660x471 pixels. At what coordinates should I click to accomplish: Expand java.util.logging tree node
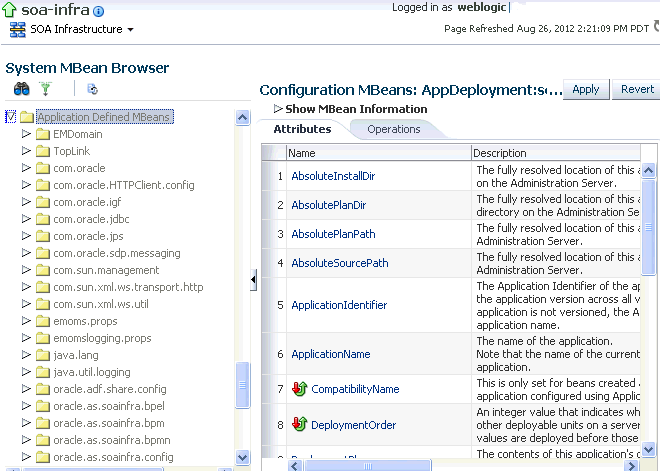coord(26,372)
